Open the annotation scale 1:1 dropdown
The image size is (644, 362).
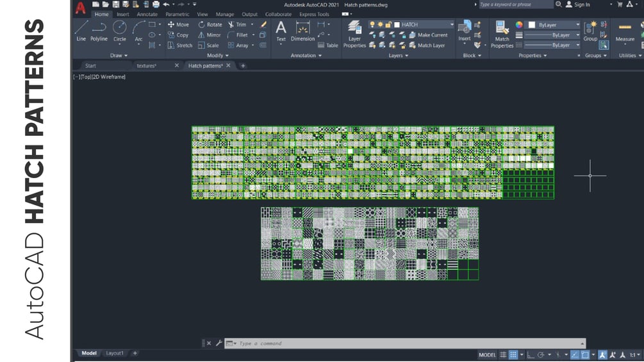point(635,354)
